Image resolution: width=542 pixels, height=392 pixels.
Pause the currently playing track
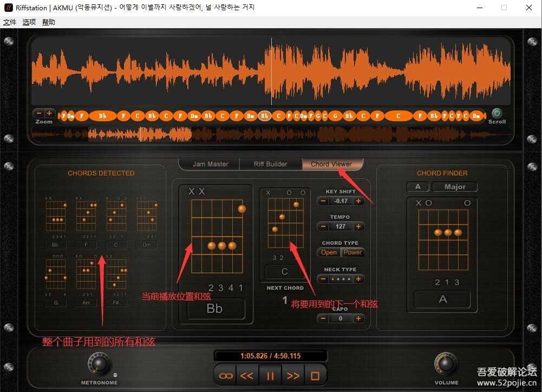point(270,375)
